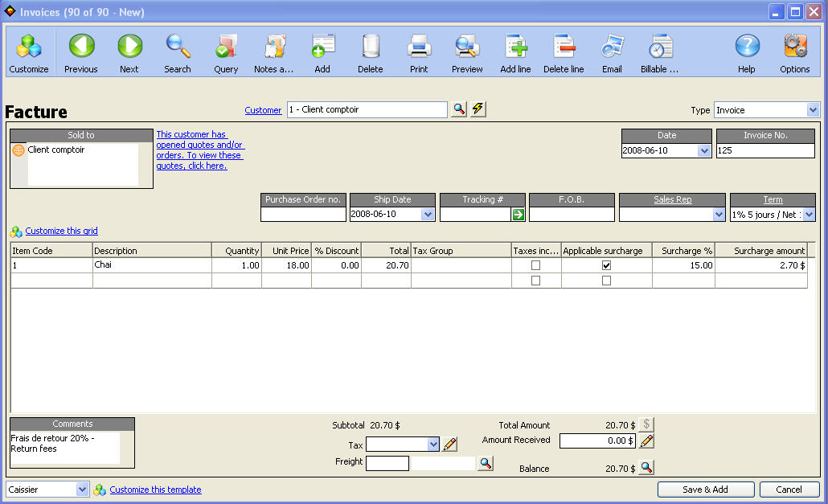This screenshot has width=828, height=504.
Task: Enable Taxes included on the Chai line
Action: click(536, 264)
